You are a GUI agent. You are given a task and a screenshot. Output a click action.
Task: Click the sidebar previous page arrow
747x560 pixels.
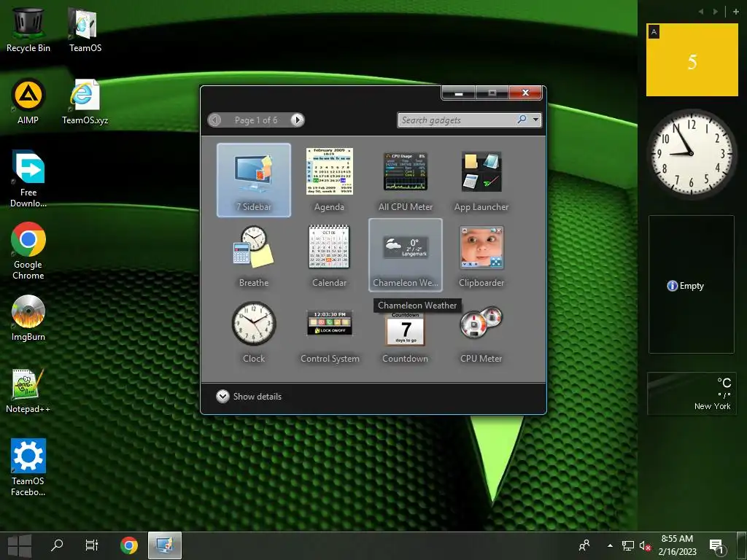700,12
